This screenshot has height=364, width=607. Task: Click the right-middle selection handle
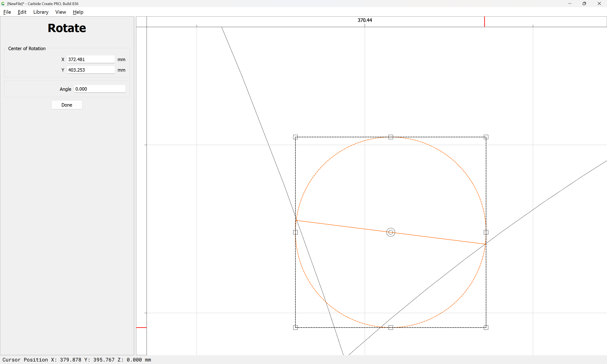click(486, 232)
